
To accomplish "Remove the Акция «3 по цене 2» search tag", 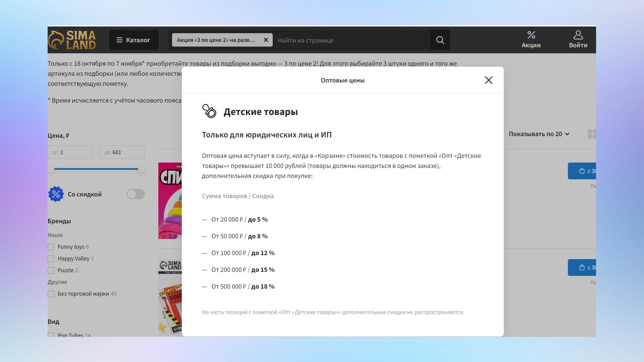I will [x=266, y=40].
